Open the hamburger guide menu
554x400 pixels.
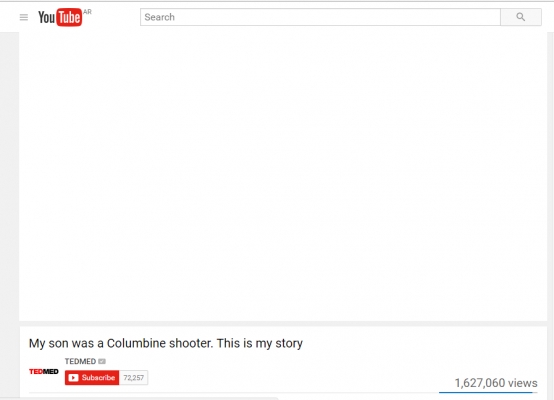[x=24, y=17]
